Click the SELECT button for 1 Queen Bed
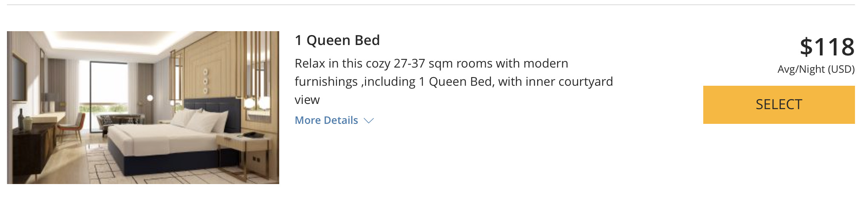This screenshot has width=868, height=207. [779, 105]
